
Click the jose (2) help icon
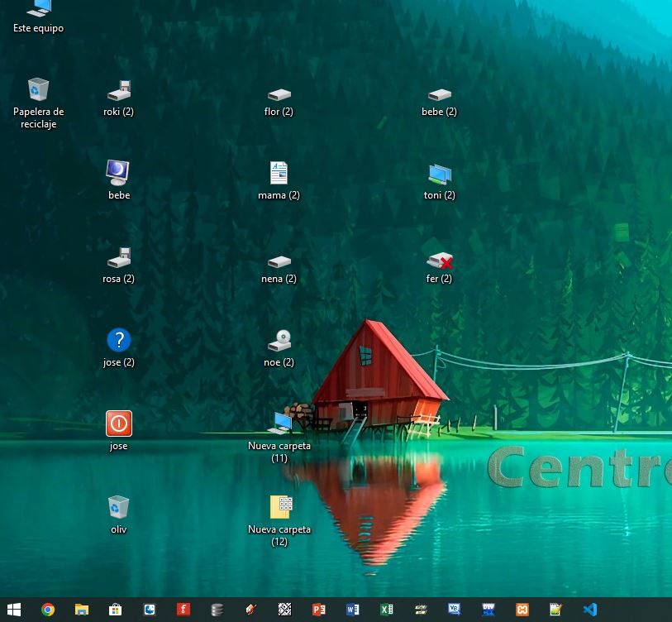119,340
